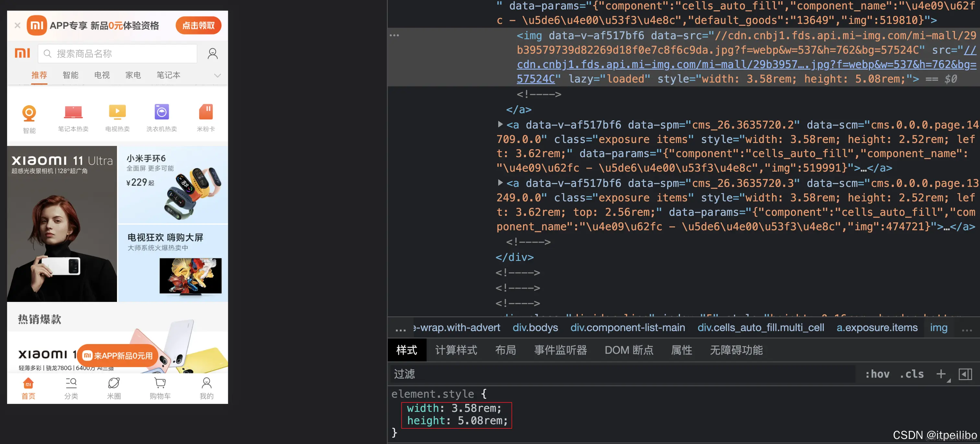Click the 智能 category icon
The width and height of the screenshot is (980, 444).
(x=29, y=114)
